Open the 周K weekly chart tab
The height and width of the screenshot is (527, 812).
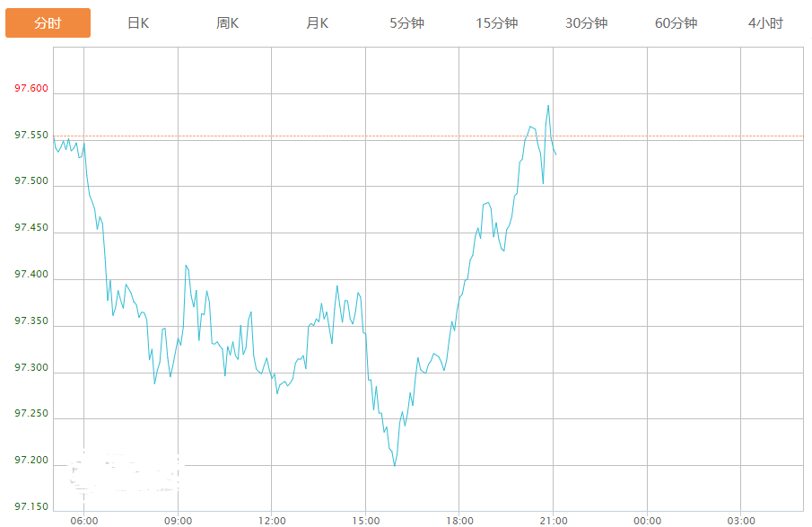pos(228,23)
